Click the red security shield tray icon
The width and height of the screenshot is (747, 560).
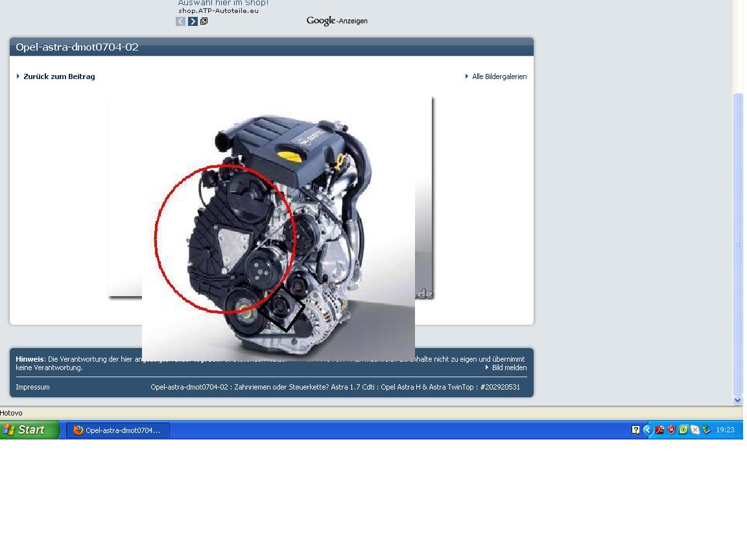(671, 430)
